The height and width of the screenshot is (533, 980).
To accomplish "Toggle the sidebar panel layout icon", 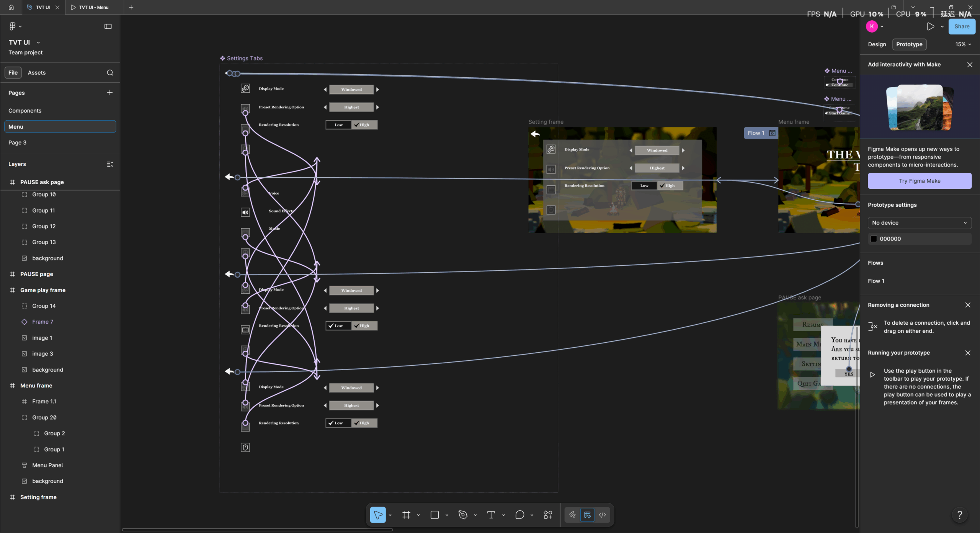I will [108, 26].
